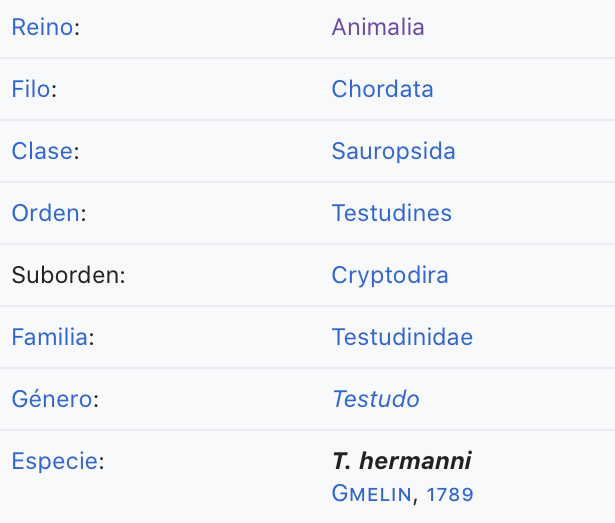
Task: Open the Testudines order link
Action: click(391, 213)
